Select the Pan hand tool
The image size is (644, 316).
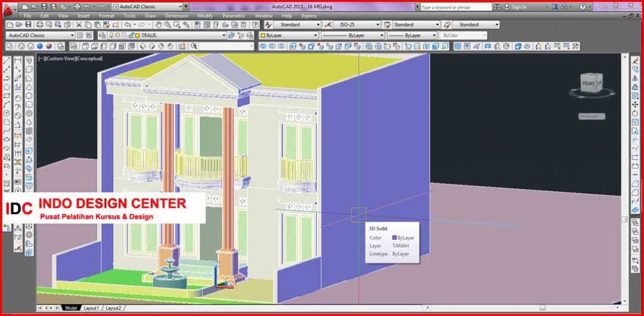point(158,25)
